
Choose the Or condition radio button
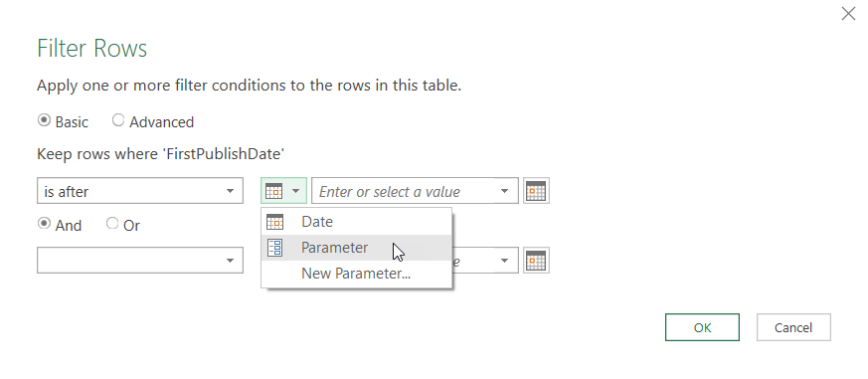(x=112, y=224)
